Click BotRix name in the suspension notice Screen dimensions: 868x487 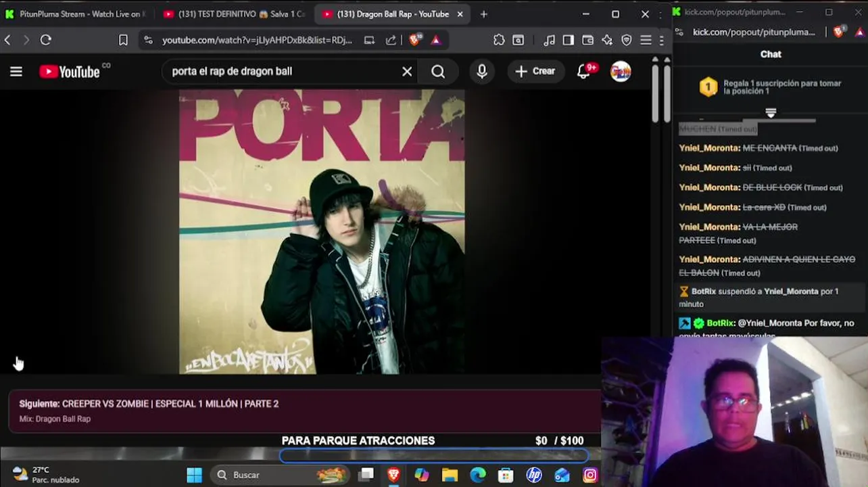point(704,292)
